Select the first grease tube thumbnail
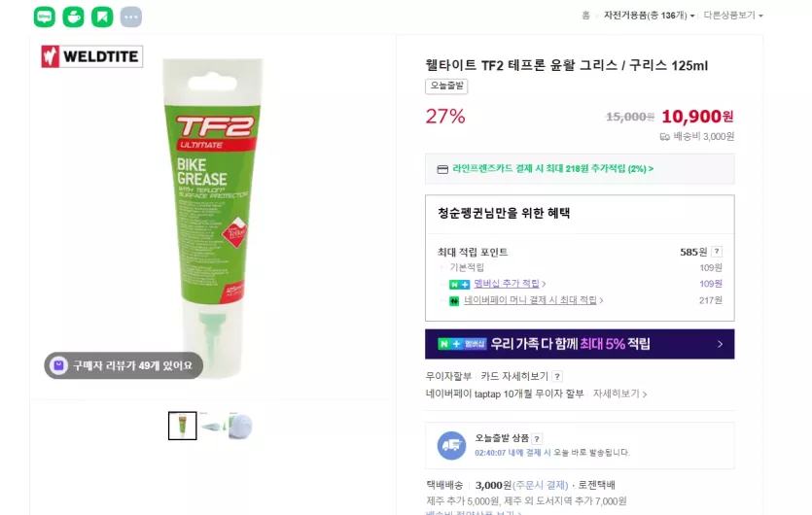The width and height of the screenshot is (812, 515). (x=182, y=426)
